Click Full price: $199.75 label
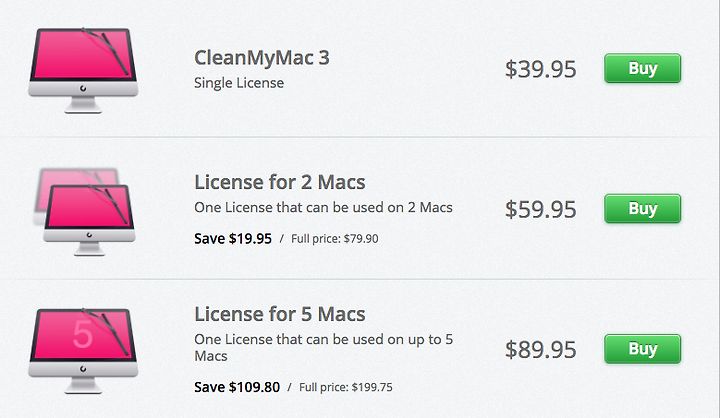 coord(346,387)
